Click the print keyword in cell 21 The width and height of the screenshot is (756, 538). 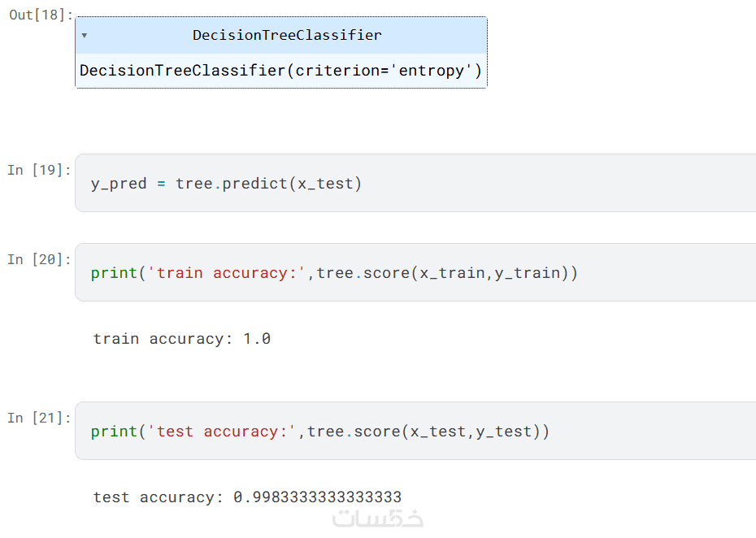tap(114, 432)
